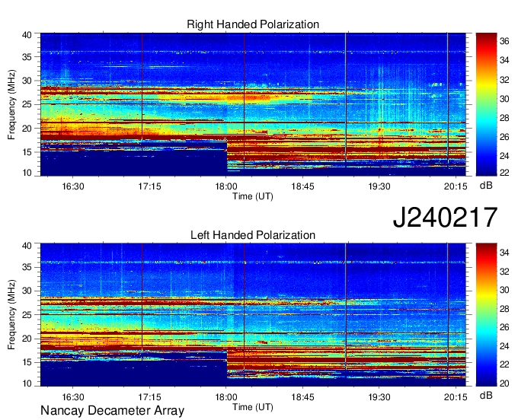Click the Left Handed polarization color bar
This screenshot has height=420, width=518.
coord(486,315)
